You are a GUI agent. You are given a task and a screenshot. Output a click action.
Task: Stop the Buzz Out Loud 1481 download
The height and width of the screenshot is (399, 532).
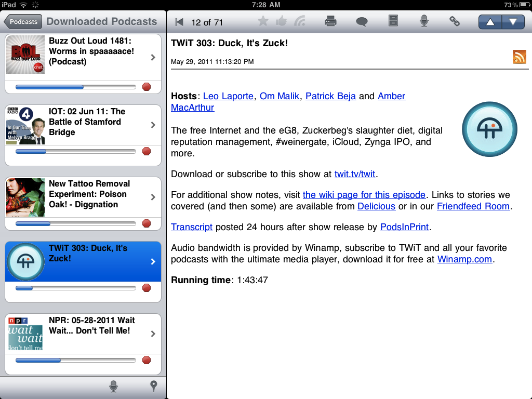pyautogui.click(x=147, y=87)
